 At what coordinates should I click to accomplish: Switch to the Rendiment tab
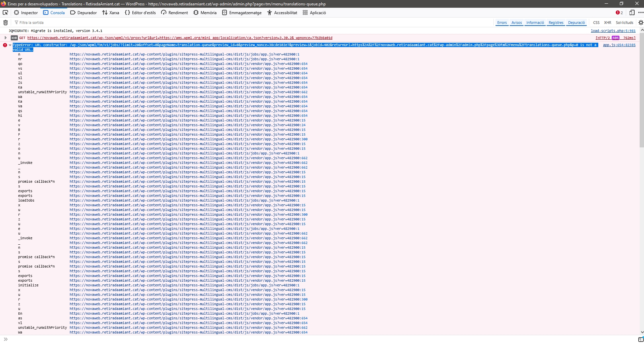[174, 13]
